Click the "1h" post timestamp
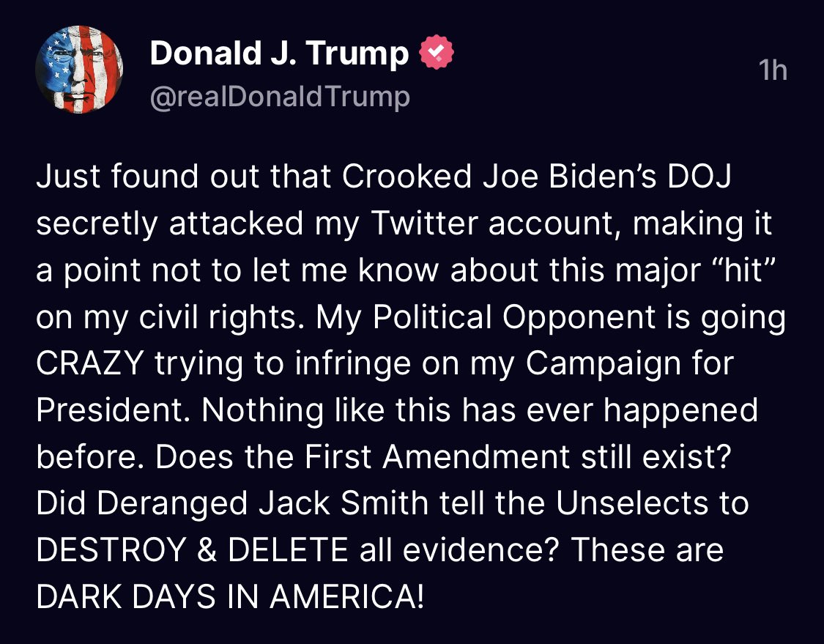The image size is (824, 644). tap(773, 70)
